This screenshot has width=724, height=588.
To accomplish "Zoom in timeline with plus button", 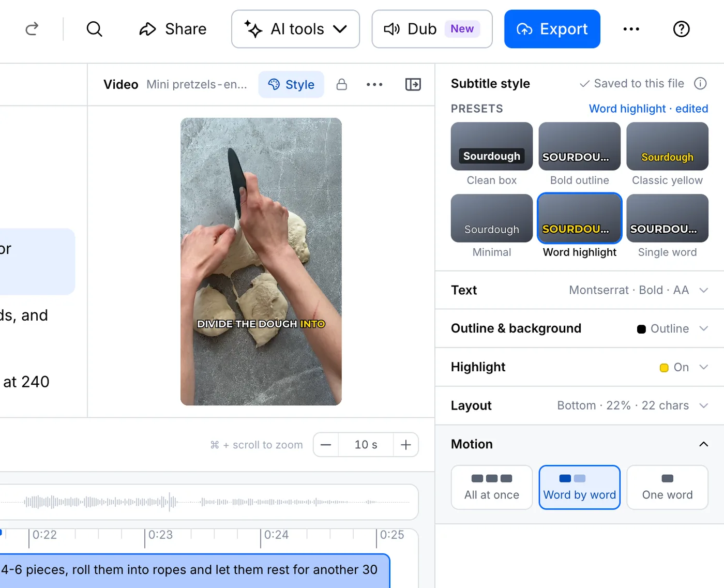I will (406, 445).
